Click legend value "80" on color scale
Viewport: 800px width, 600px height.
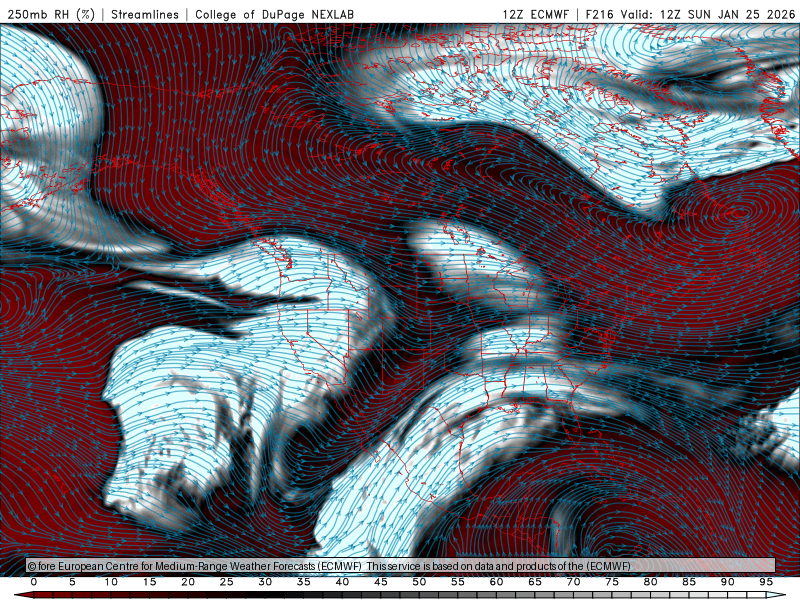coord(651,582)
